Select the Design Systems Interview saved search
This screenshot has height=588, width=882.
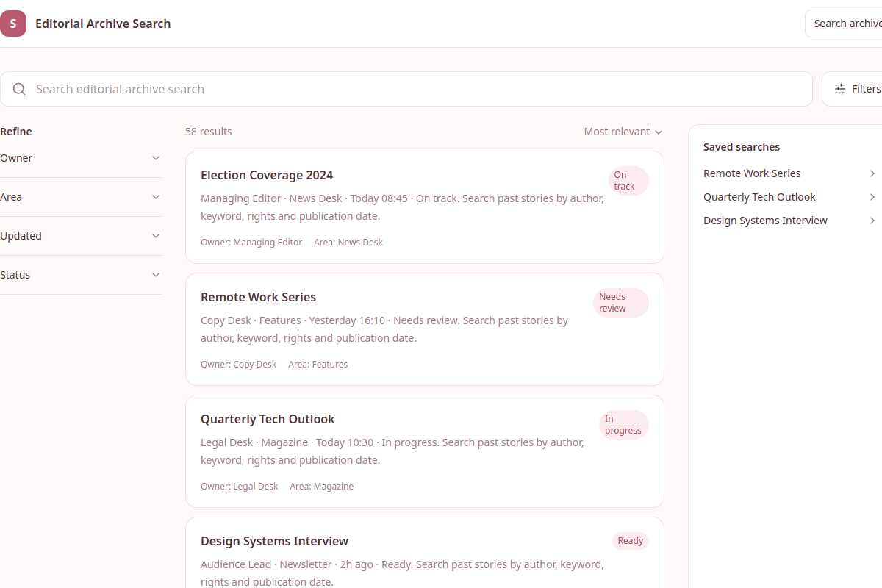[765, 220]
